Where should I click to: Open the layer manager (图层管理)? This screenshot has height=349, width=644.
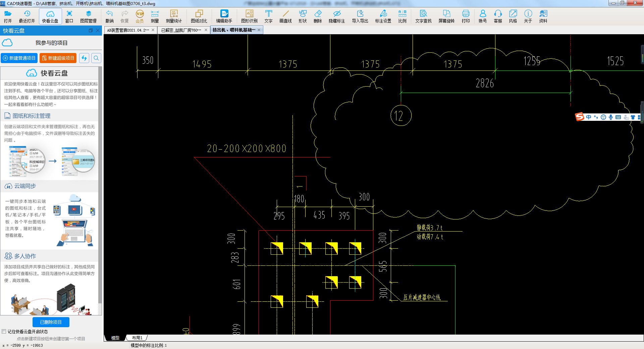coord(88,16)
